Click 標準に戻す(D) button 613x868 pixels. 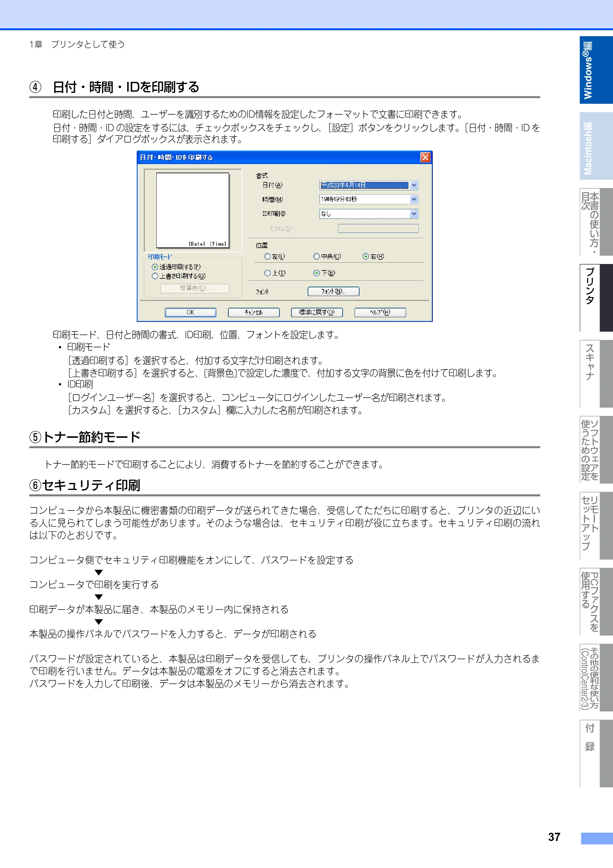click(317, 312)
